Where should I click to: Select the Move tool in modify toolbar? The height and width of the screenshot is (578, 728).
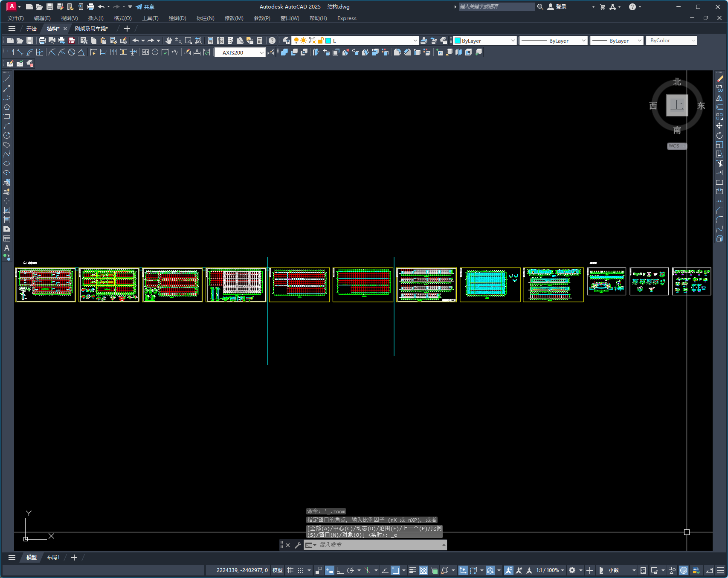(719, 126)
